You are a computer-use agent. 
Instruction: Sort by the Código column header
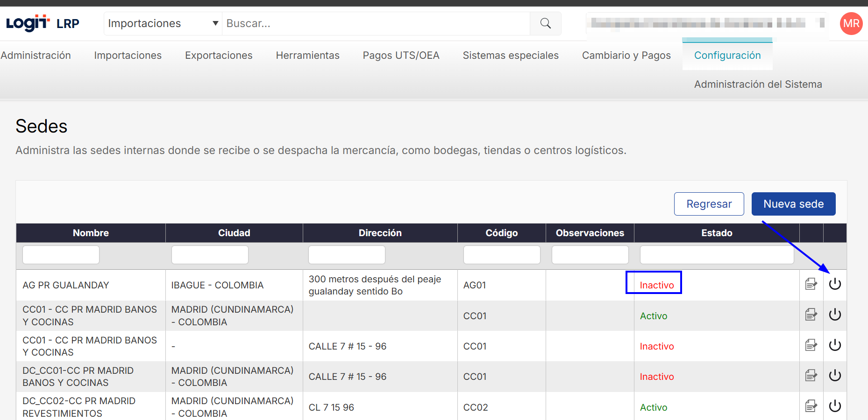502,233
